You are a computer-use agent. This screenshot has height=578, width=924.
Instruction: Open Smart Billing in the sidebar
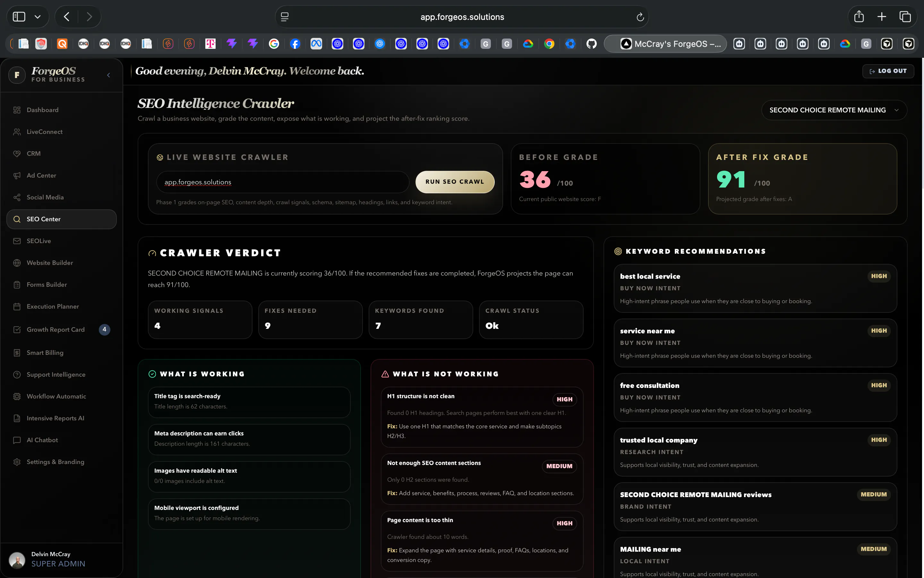[61, 353]
